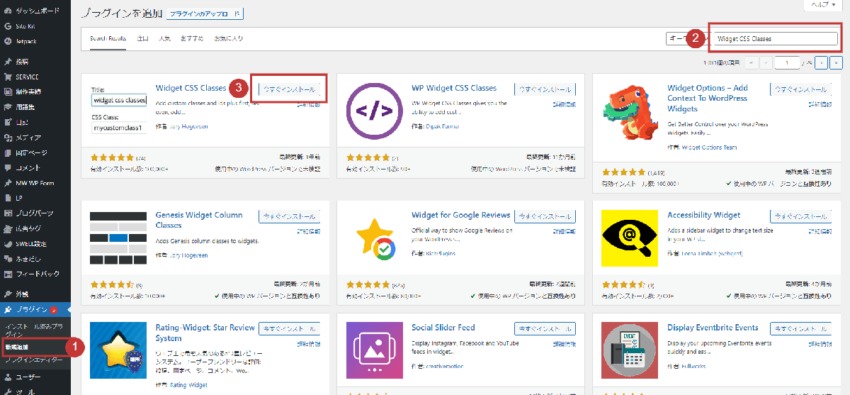Select プラグインエディター submenu item
Viewport: 850px width, 395px height.
tap(33, 360)
